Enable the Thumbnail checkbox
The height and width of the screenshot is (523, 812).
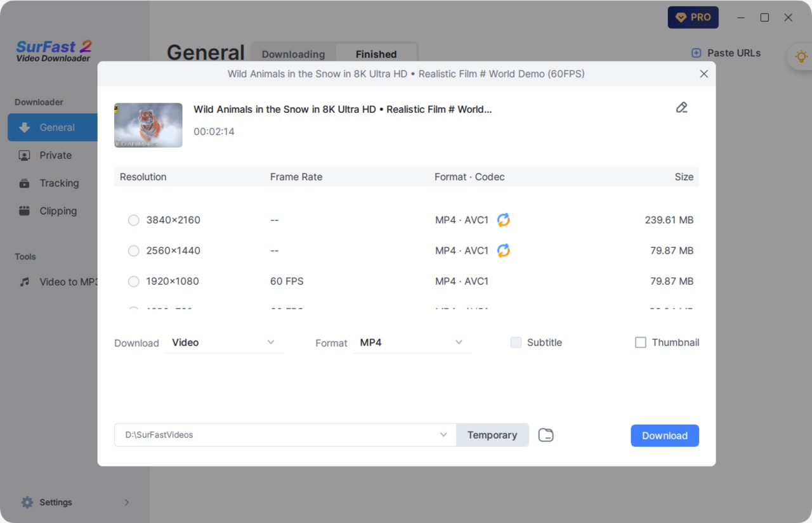point(641,342)
